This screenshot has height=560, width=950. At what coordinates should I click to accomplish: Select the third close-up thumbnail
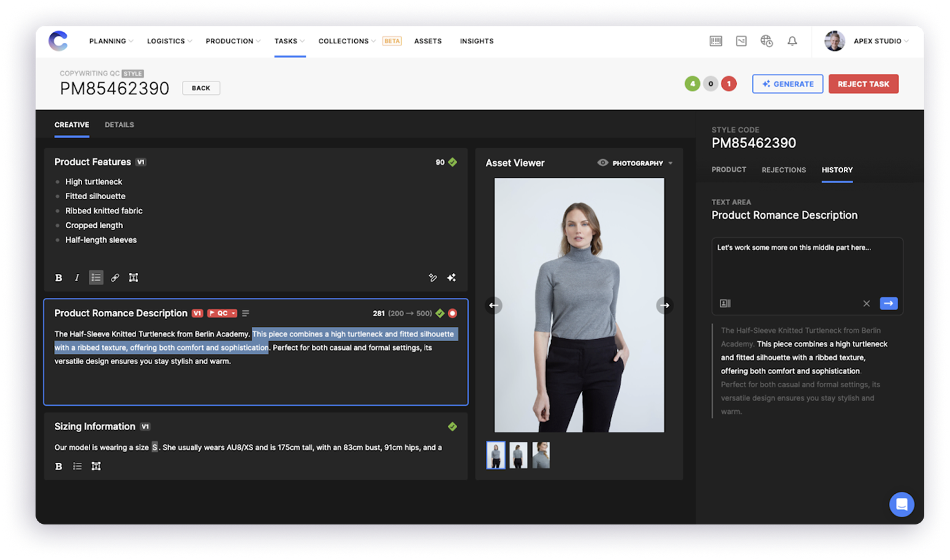(541, 455)
